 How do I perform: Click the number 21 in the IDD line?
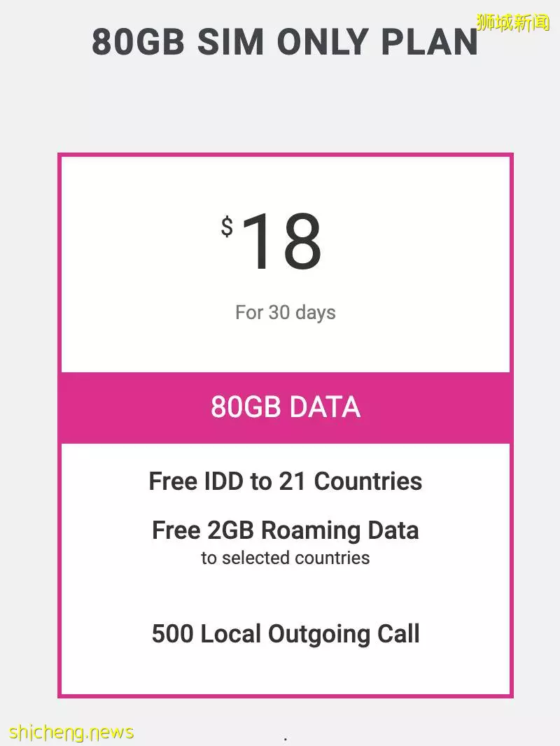[292, 481]
